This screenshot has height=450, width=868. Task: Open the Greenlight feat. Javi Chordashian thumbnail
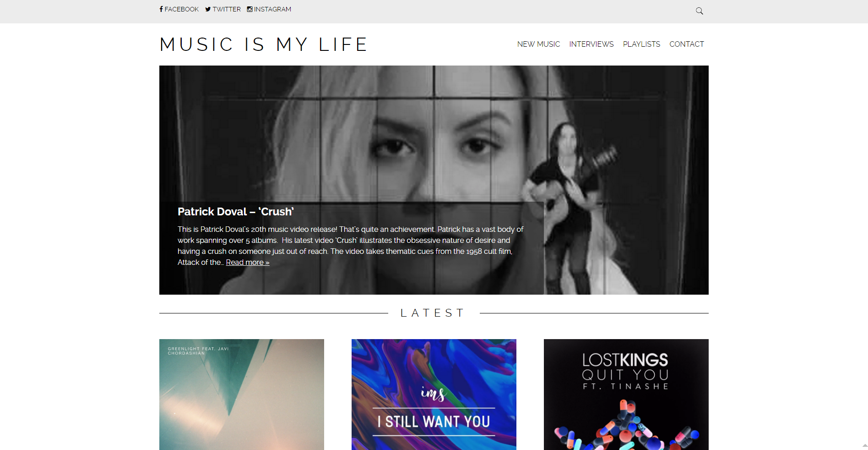click(x=242, y=395)
